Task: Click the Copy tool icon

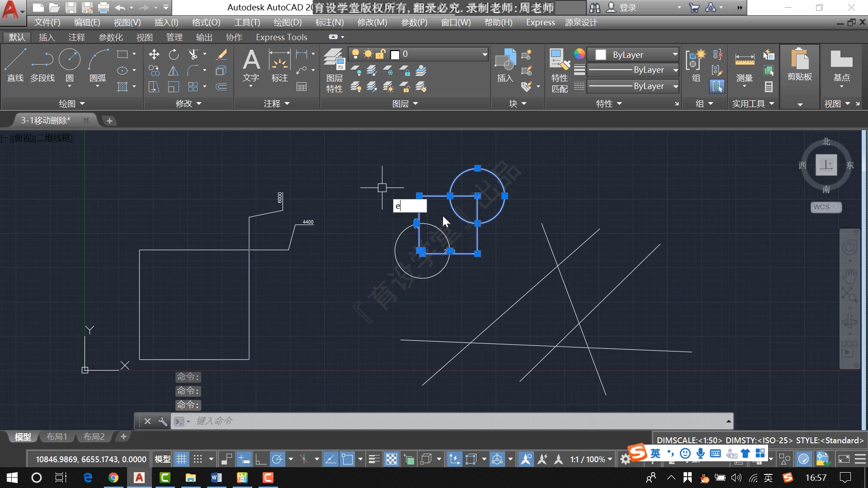Action: click(x=154, y=71)
